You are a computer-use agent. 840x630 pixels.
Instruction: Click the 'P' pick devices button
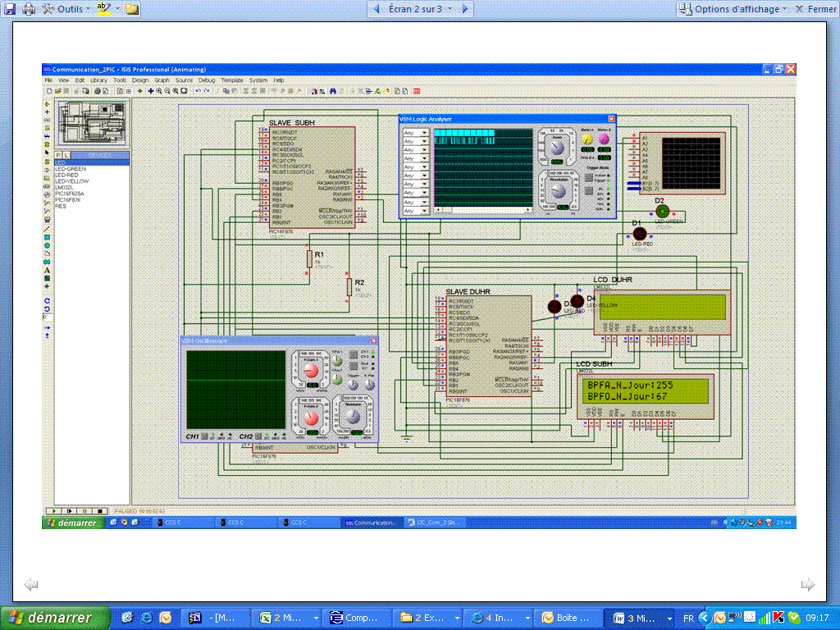tap(59, 154)
